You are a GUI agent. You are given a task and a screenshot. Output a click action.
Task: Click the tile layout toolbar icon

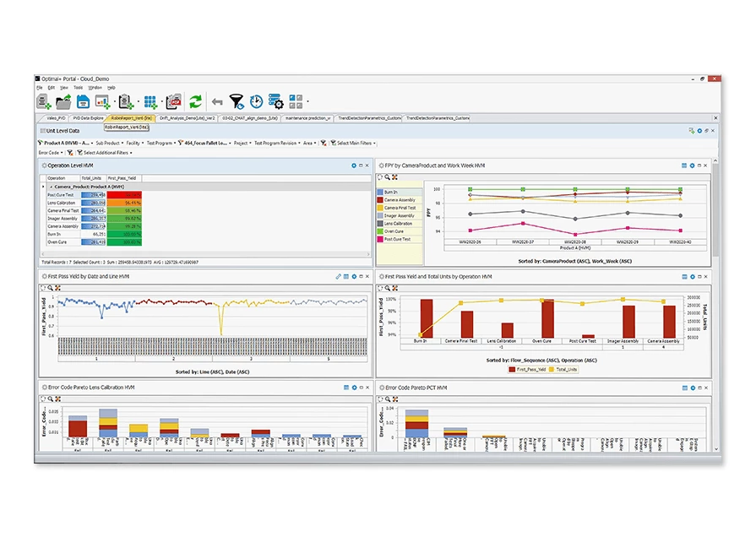point(296,101)
